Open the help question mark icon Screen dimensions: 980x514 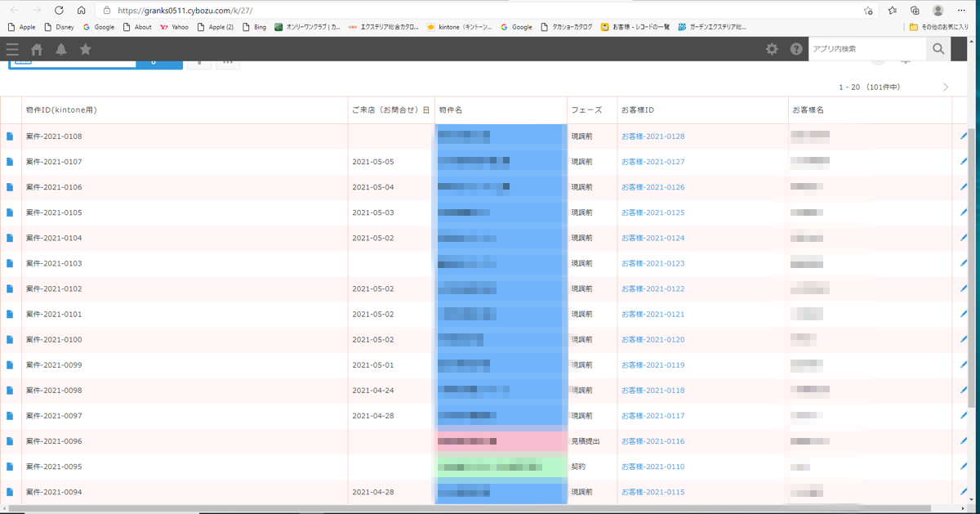point(796,49)
